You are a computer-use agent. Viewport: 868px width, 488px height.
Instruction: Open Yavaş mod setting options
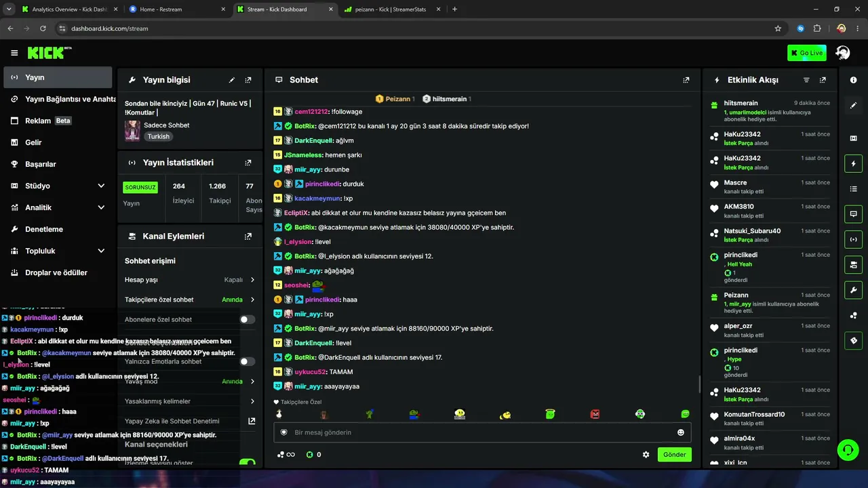190,382
